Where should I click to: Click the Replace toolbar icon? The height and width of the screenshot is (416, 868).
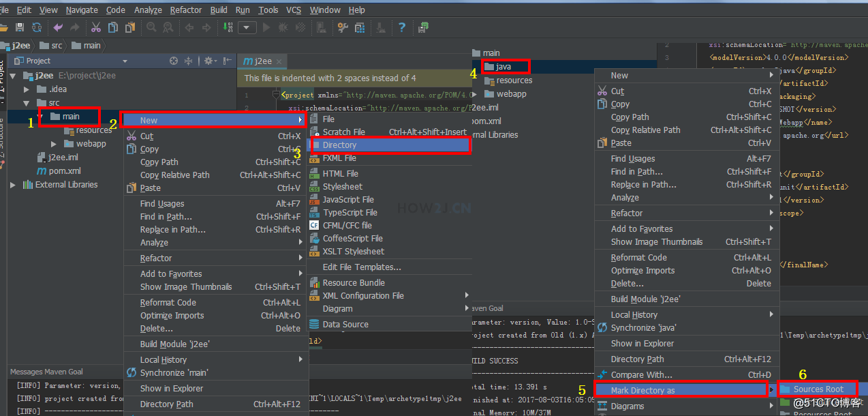pyautogui.click(x=168, y=27)
